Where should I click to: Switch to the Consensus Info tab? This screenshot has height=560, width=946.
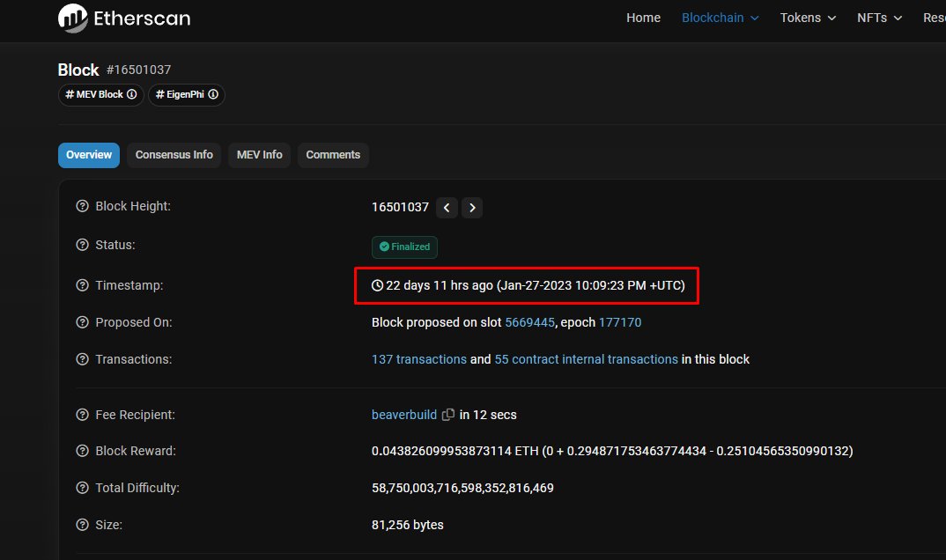pyautogui.click(x=174, y=155)
